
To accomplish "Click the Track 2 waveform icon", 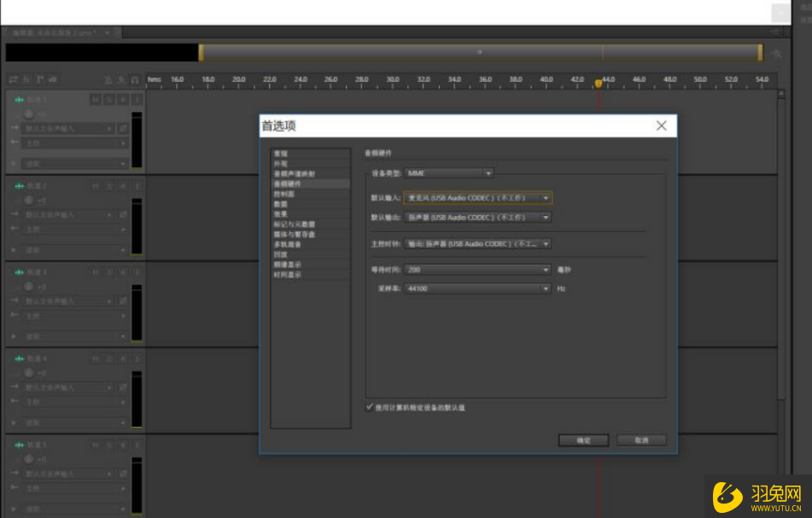I will coord(19,186).
